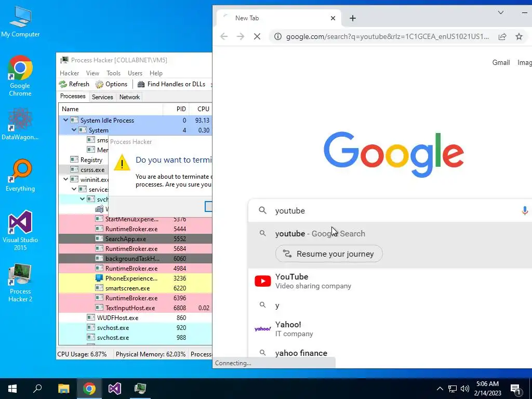The image size is (532, 399).
Task: Open Everything search desktop shortcut
Action: [x=20, y=176]
